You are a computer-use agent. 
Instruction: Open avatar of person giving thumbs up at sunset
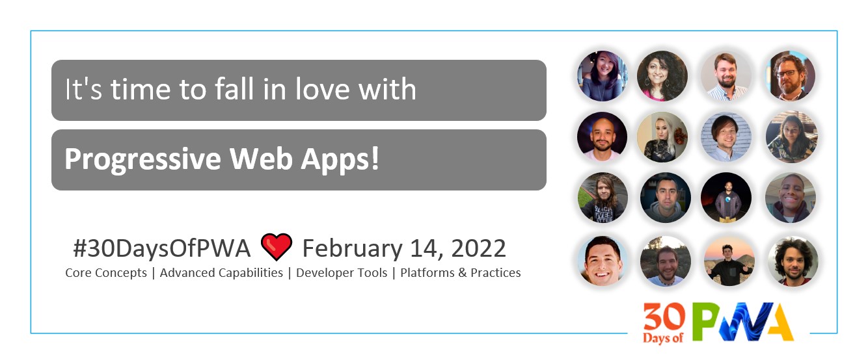coord(729,261)
